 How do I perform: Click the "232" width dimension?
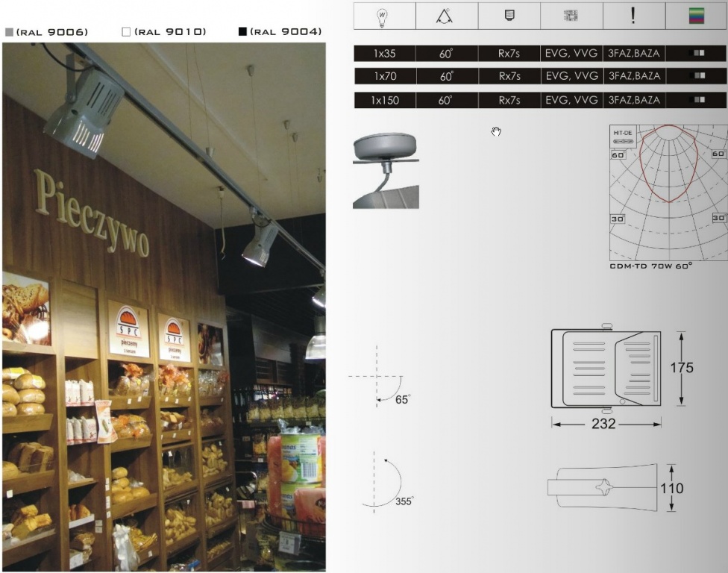click(x=603, y=424)
